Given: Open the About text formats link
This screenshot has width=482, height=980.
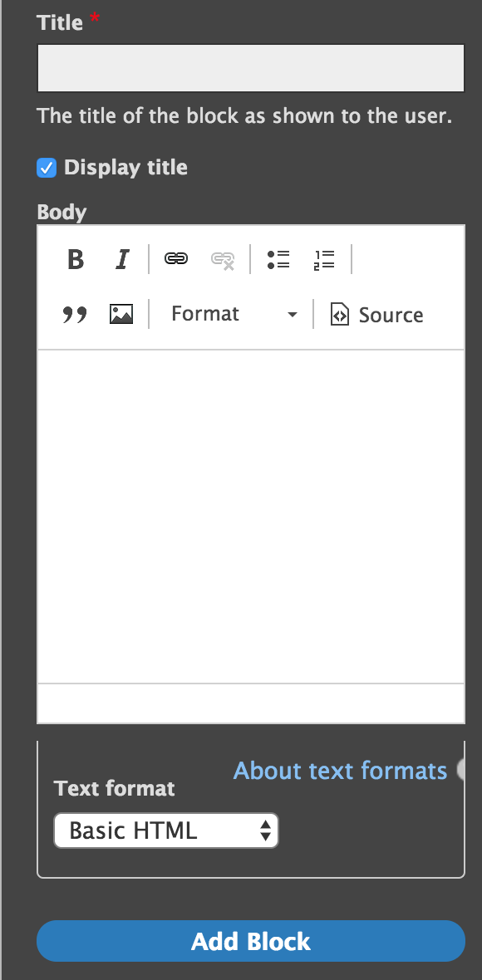Looking at the screenshot, I should pyautogui.click(x=340, y=771).
